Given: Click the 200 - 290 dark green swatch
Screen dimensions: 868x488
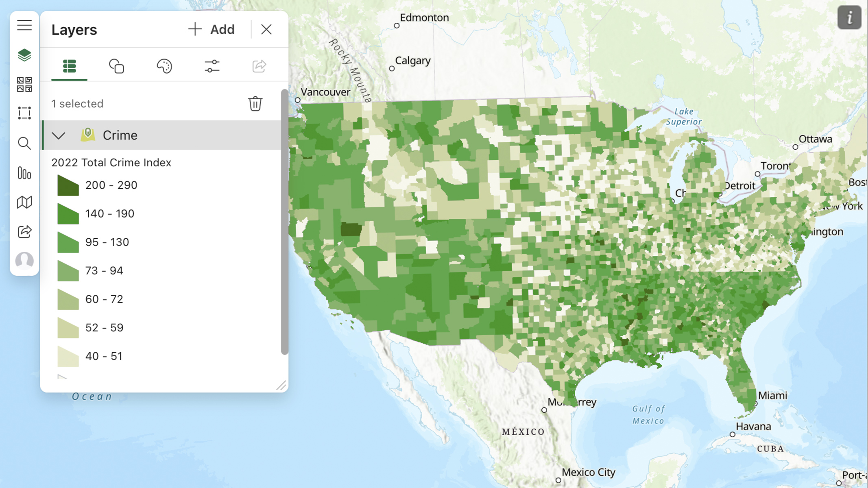Looking at the screenshot, I should tap(68, 185).
